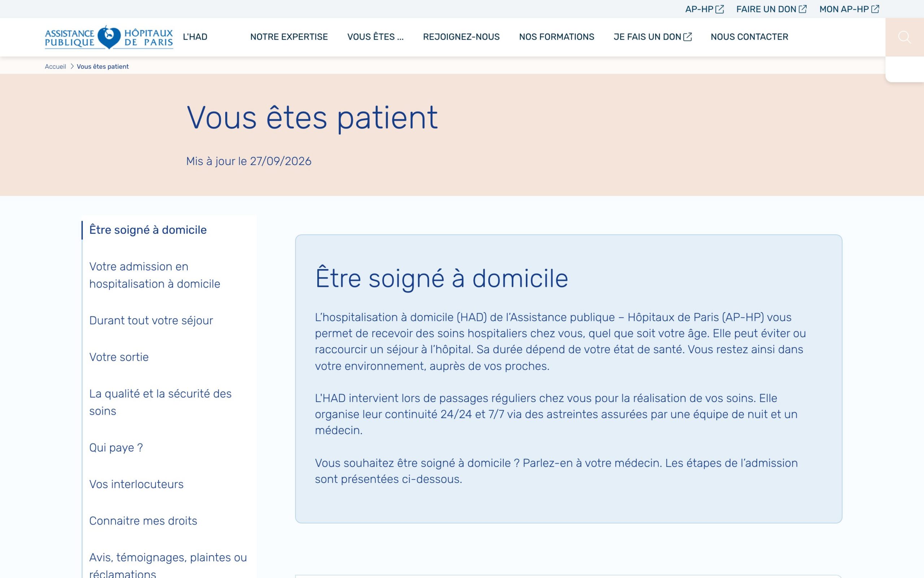This screenshot has width=924, height=578.
Task: Open 'Connaitre mes droits' section
Action: pyautogui.click(x=143, y=521)
